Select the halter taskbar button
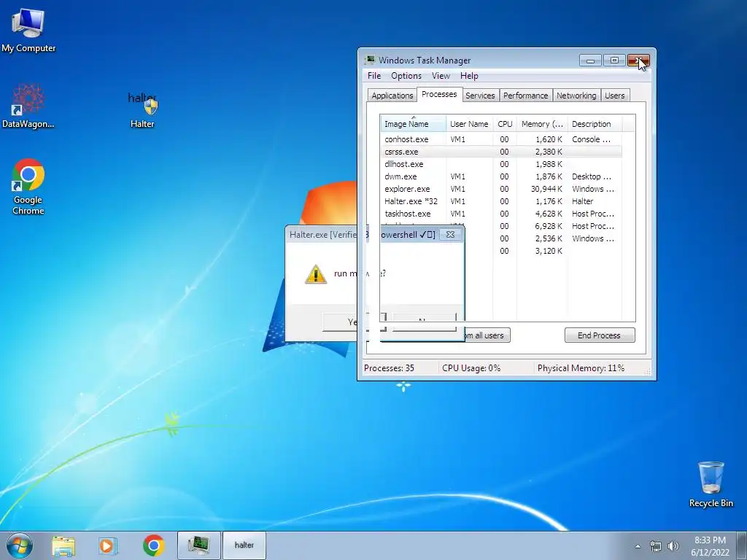Viewport: 747px width, 560px height. [x=244, y=545]
